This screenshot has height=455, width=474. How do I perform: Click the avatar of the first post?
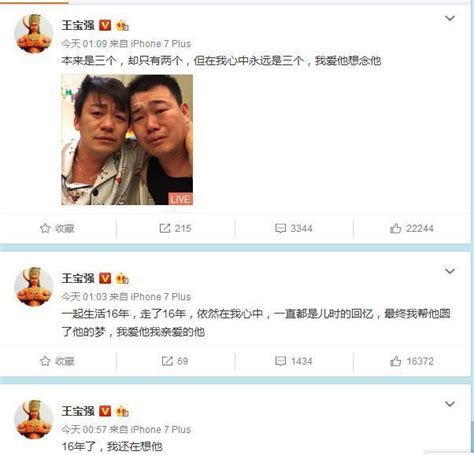tap(34, 34)
